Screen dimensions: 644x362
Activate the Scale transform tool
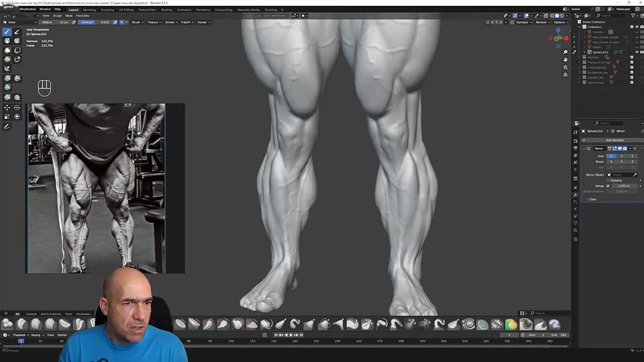pos(7,116)
